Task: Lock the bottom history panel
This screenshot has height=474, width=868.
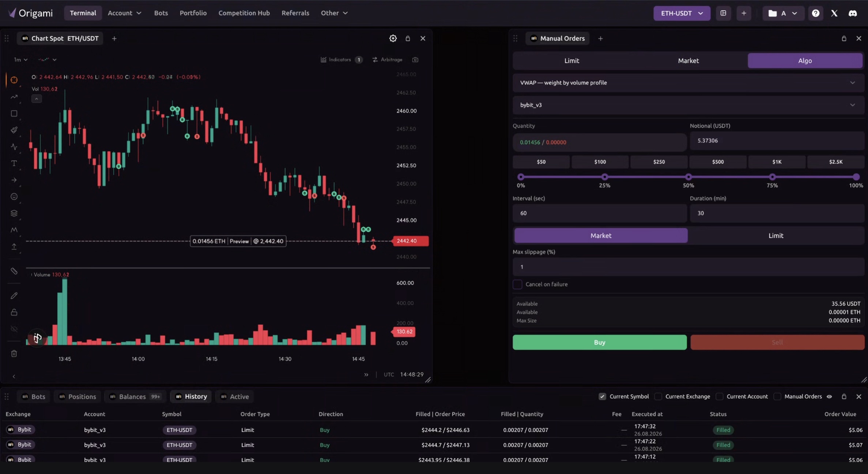Action: (844, 396)
